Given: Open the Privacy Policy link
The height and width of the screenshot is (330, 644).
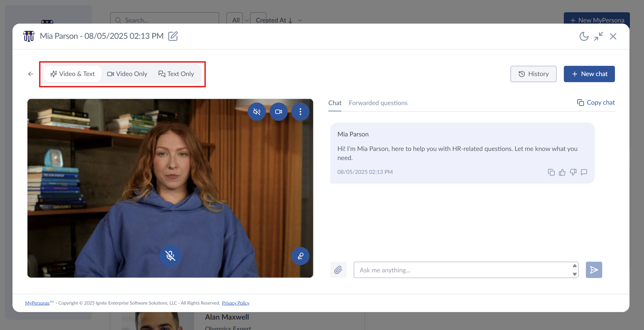Looking at the screenshot, I should coord(235,303).
